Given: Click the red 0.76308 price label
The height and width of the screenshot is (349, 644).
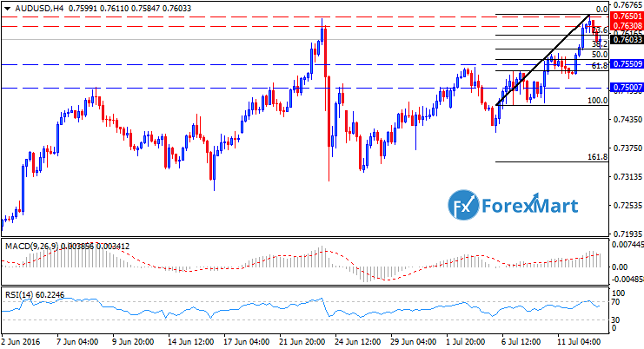Looking at the screenshot, I should coord(626,26).
